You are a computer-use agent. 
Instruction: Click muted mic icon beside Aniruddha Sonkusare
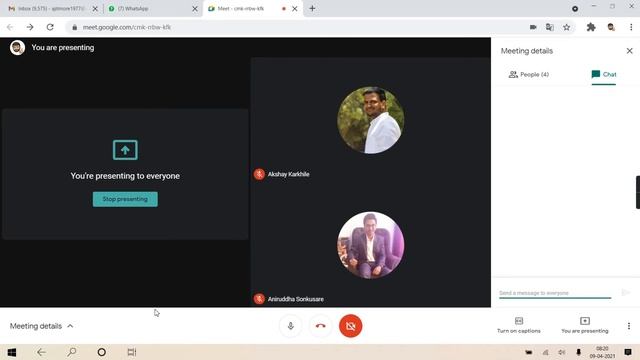(259, 299)
